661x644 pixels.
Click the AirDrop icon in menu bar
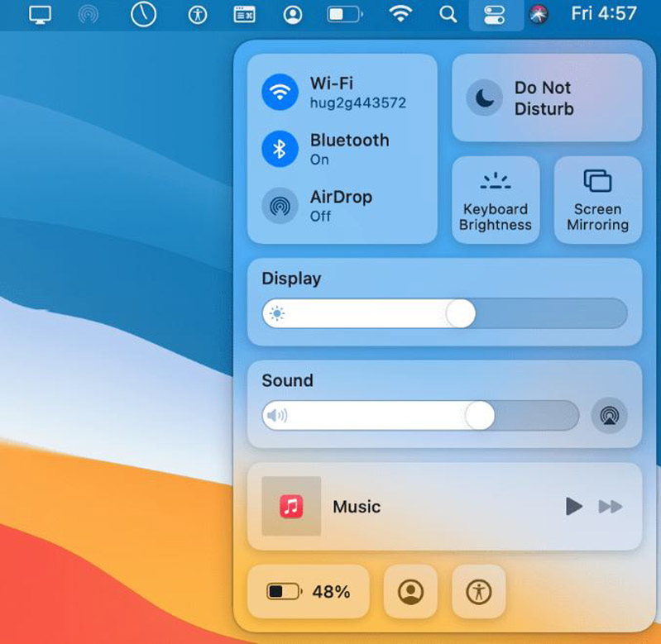click(x=88, y=15)
